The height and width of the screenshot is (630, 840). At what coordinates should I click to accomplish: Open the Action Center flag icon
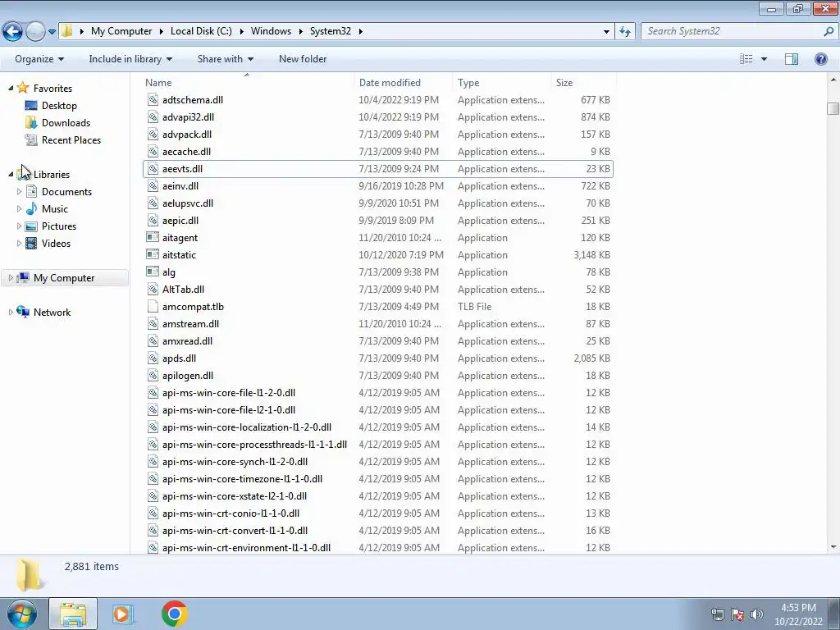click(737, 614)
